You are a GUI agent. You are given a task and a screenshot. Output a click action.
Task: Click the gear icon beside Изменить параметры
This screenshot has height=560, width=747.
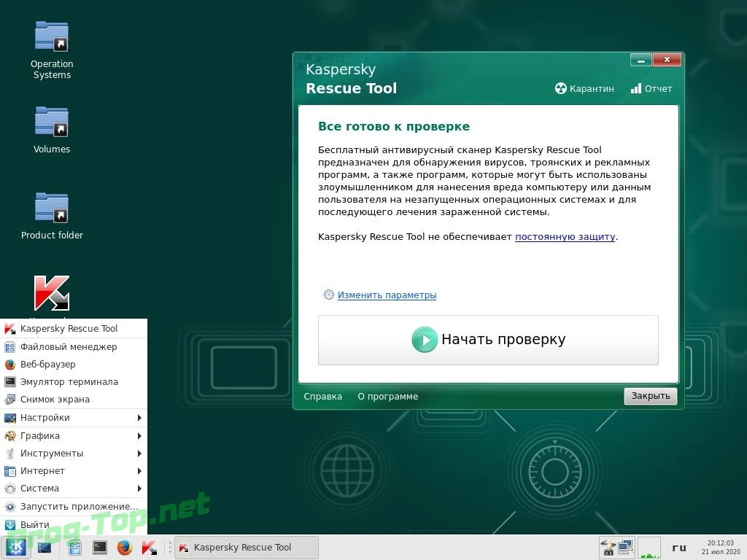(x=329, y=295)
